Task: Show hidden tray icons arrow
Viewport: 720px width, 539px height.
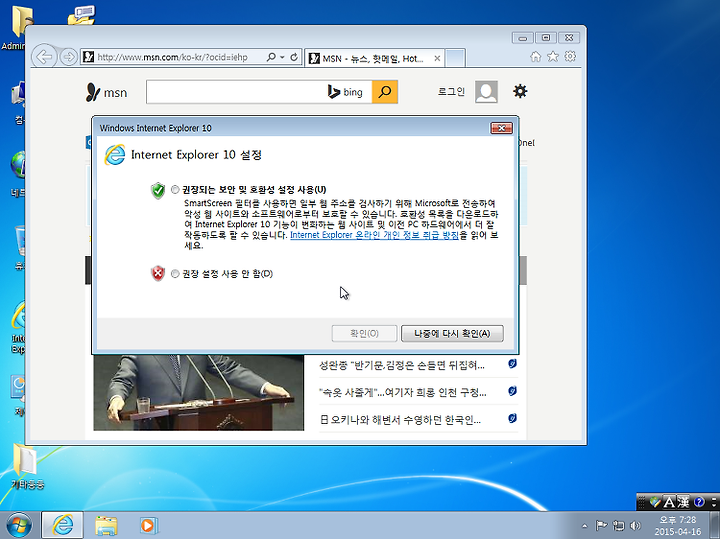Action: [585, 526]
